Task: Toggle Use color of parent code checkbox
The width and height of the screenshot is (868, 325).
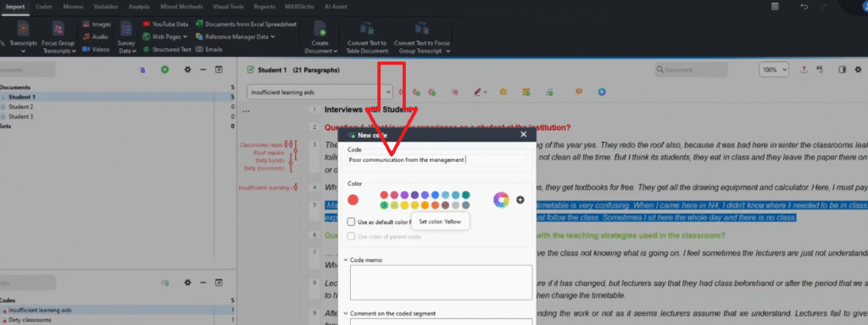Action: click(351, 237)
